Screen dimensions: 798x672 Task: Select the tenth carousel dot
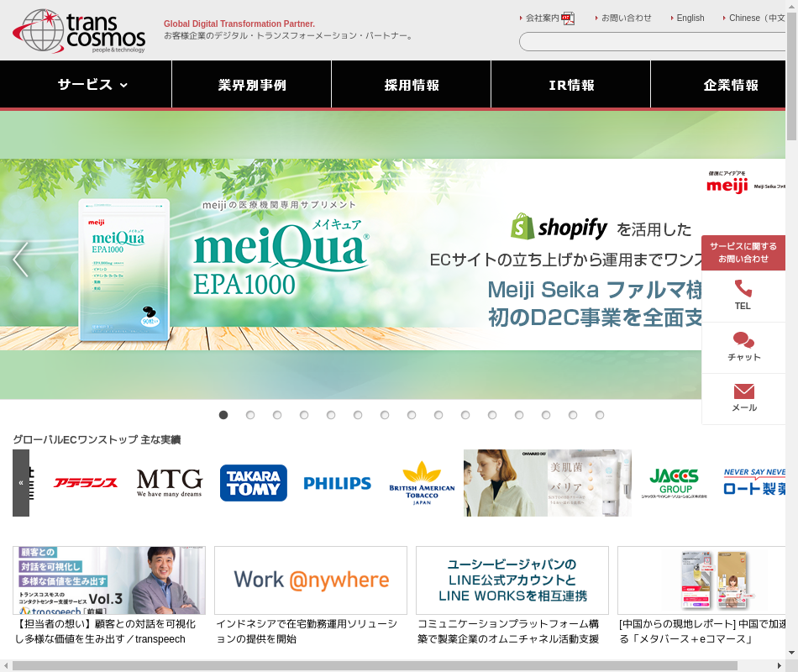pyautogui.click(x=465, y=415)
